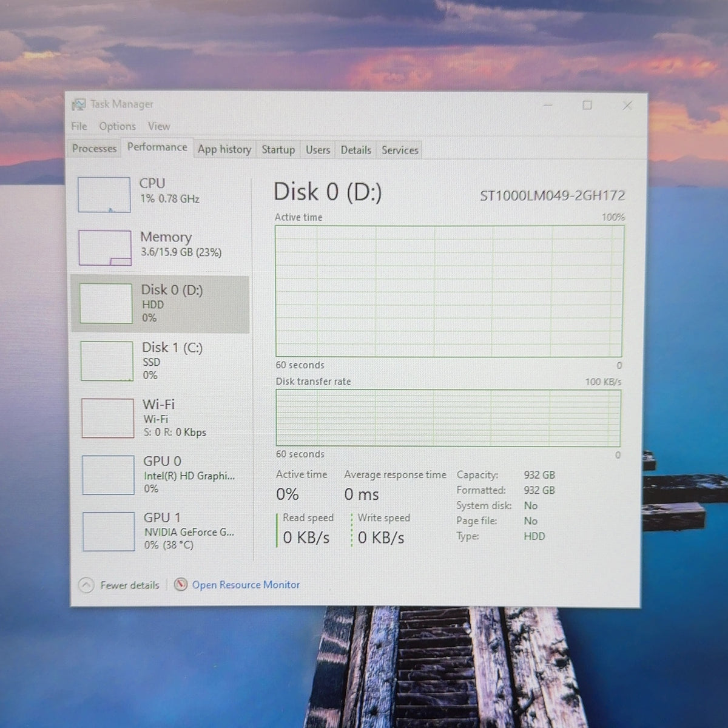
Task: Click the Write speed 0 KB/s value
Action: pyautogui.click(x=381, y=538)
